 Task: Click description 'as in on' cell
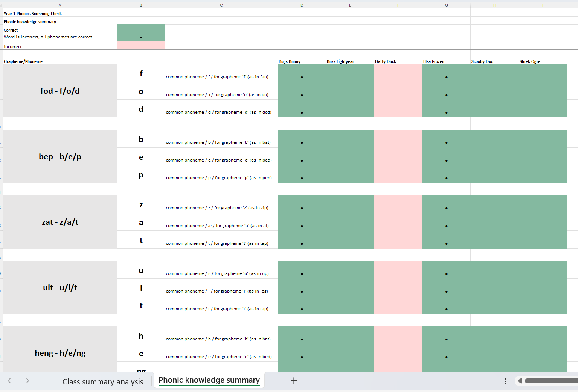[221, 91]
